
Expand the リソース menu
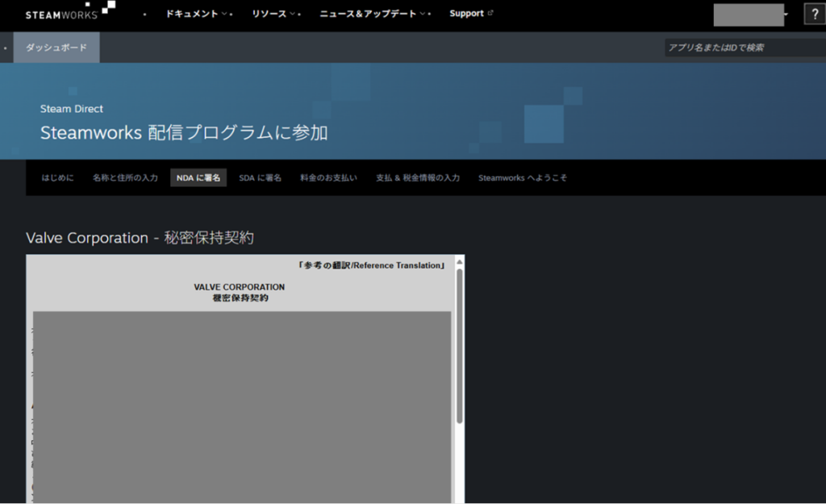273,14
